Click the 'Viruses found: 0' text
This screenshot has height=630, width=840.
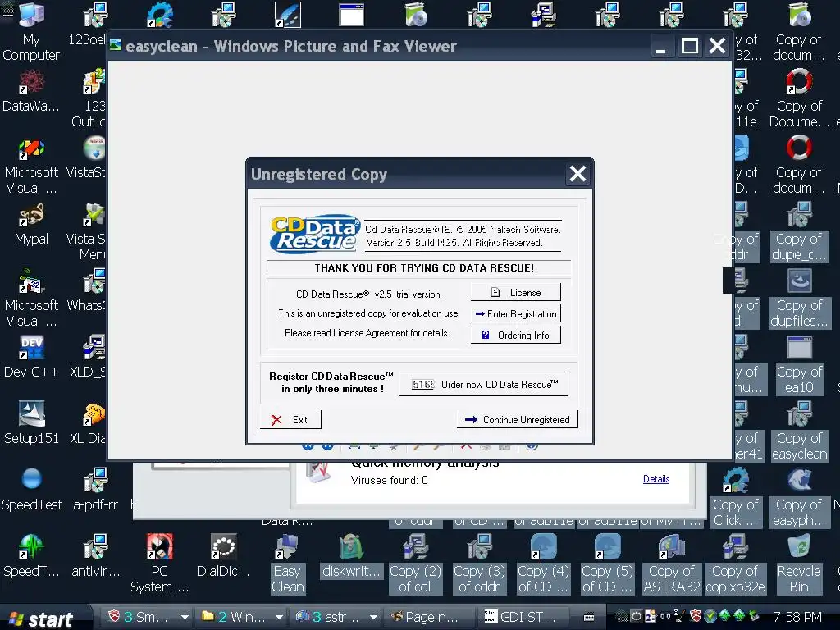tap(390, 480)
